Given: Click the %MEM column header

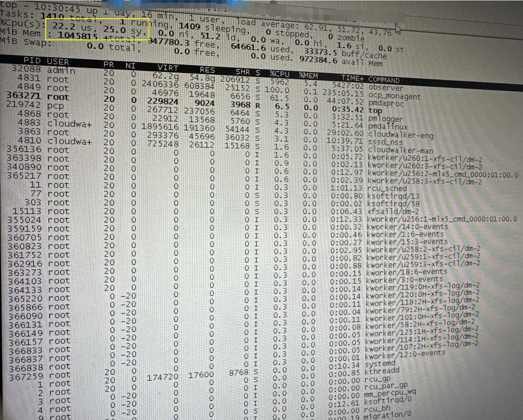Looking at the screenshot, I should 308,75.
